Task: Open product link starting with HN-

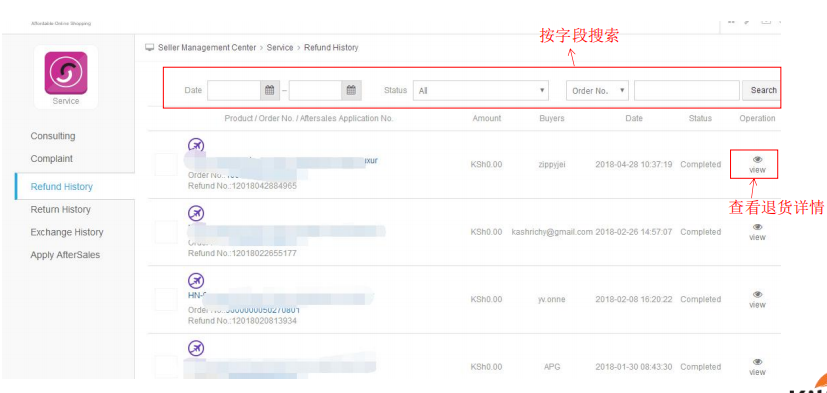Action: coord(197,295)
